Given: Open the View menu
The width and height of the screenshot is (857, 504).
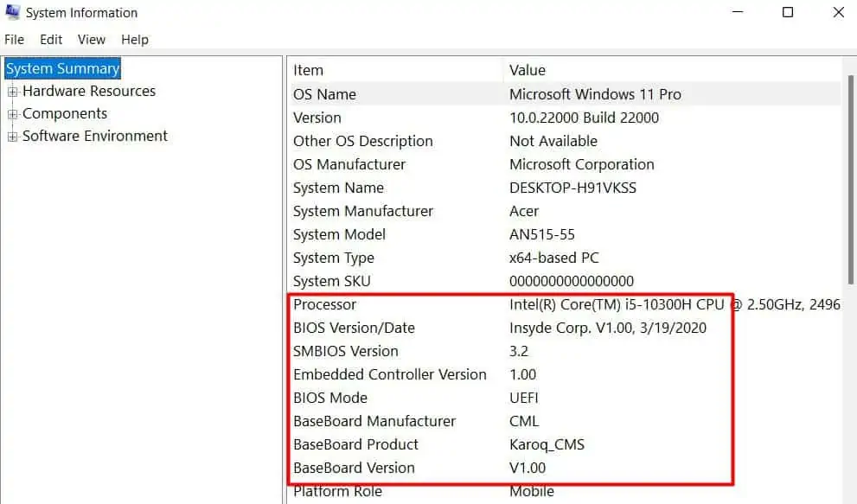Looking at the screenshot, I should click(x=92, y=40).
